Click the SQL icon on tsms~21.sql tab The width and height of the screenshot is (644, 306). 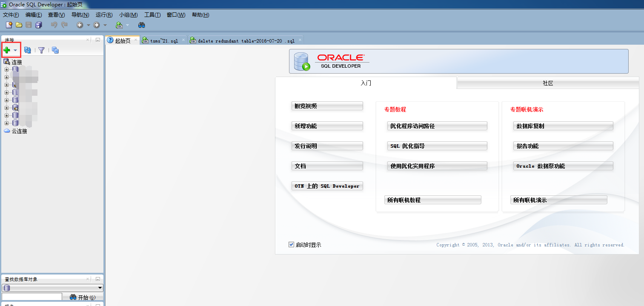(x=145, y=40)
